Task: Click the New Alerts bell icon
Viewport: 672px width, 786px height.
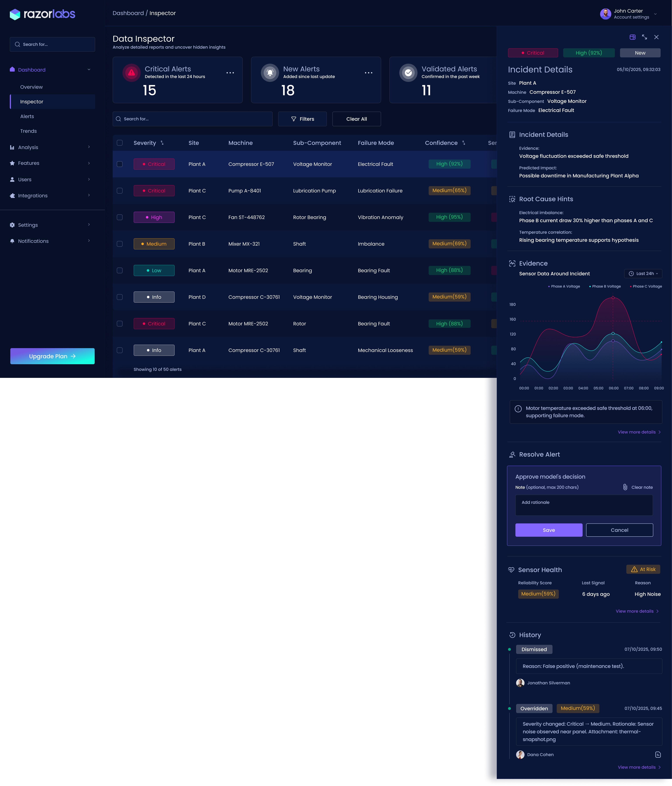Action: (270, 73)
